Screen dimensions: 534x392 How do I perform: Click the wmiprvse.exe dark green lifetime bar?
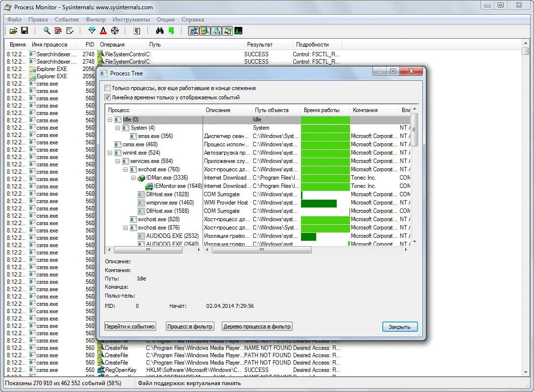[319, 203]
